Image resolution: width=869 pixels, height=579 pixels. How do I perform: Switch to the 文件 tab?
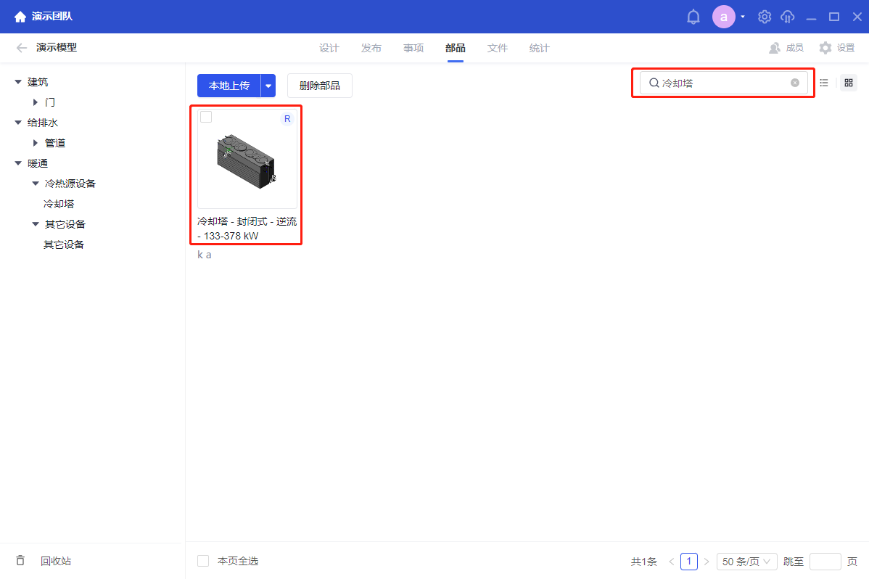click(497, 48)
